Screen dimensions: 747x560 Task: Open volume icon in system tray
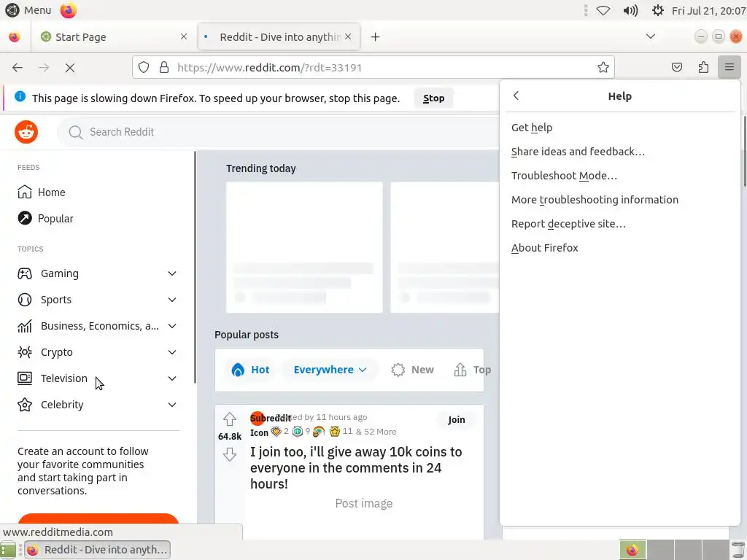(x=630, y=10)
